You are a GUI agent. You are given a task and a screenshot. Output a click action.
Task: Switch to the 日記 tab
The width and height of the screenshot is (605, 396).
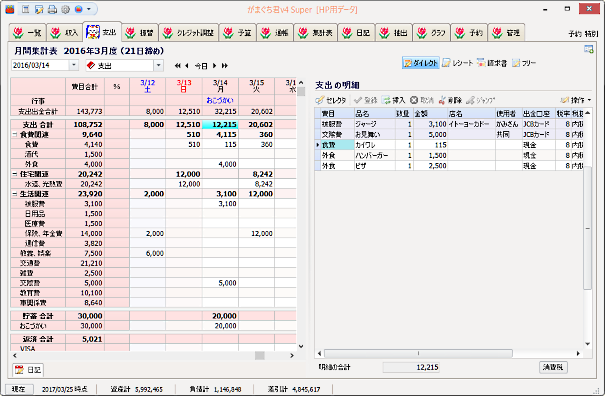[357, 33]
